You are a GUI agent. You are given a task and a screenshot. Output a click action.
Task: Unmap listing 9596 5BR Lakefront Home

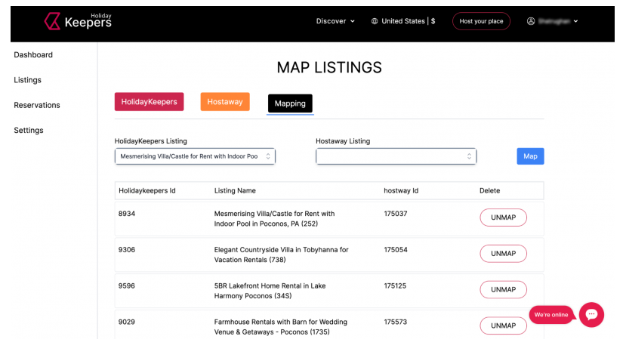click(503, 290)
